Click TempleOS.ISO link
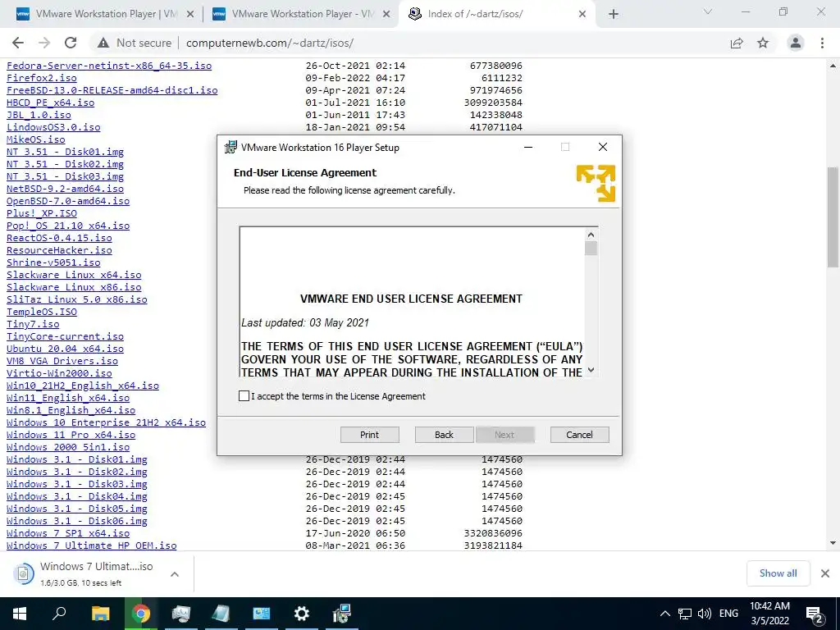The height and width of the screenshot is (630, 840). click(42, 312)
